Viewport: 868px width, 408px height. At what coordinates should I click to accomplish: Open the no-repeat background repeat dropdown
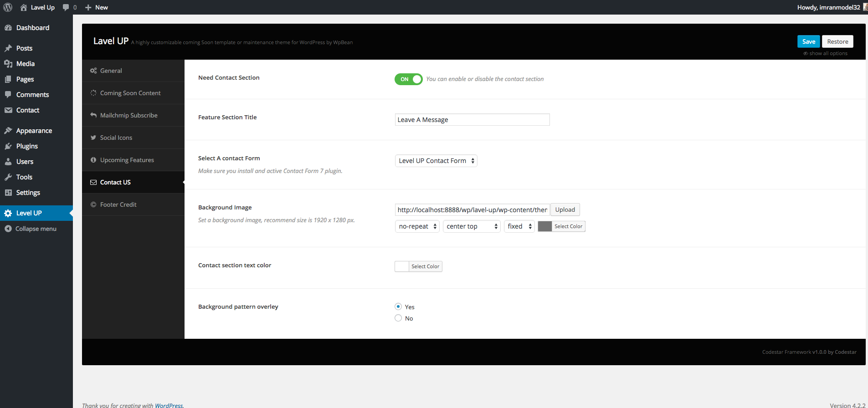(x=417, y=226)
